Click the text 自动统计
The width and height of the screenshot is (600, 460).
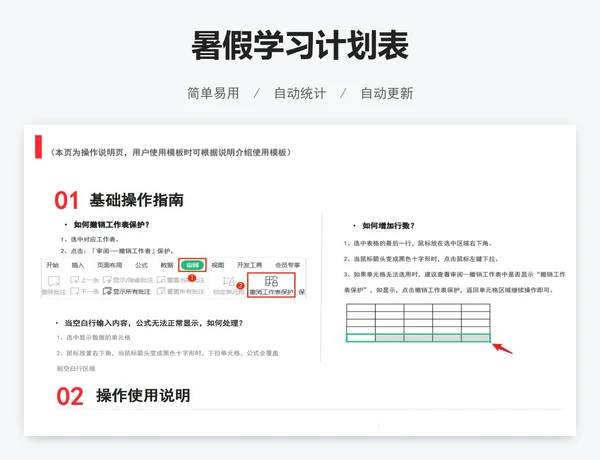[300, 93]
